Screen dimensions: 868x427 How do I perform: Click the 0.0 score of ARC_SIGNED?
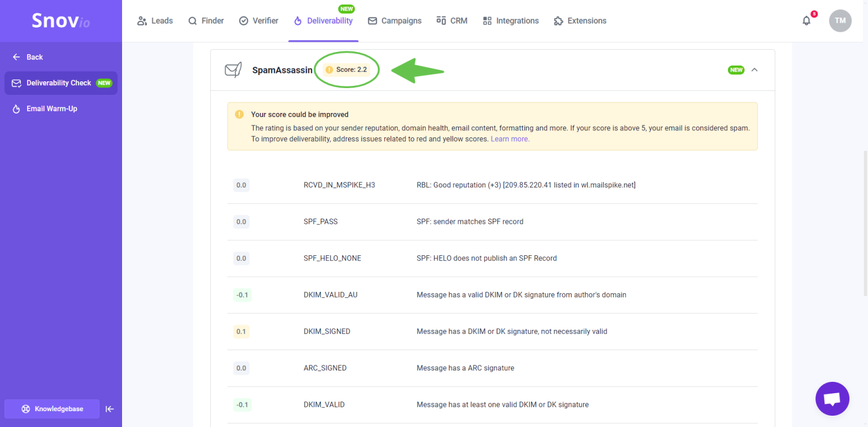coord(241,368)
